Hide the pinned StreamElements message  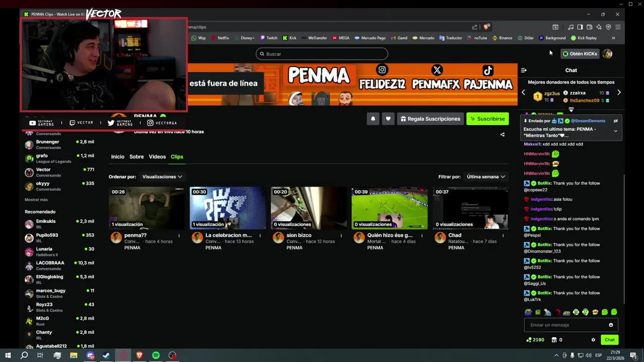tap(615, 121)
